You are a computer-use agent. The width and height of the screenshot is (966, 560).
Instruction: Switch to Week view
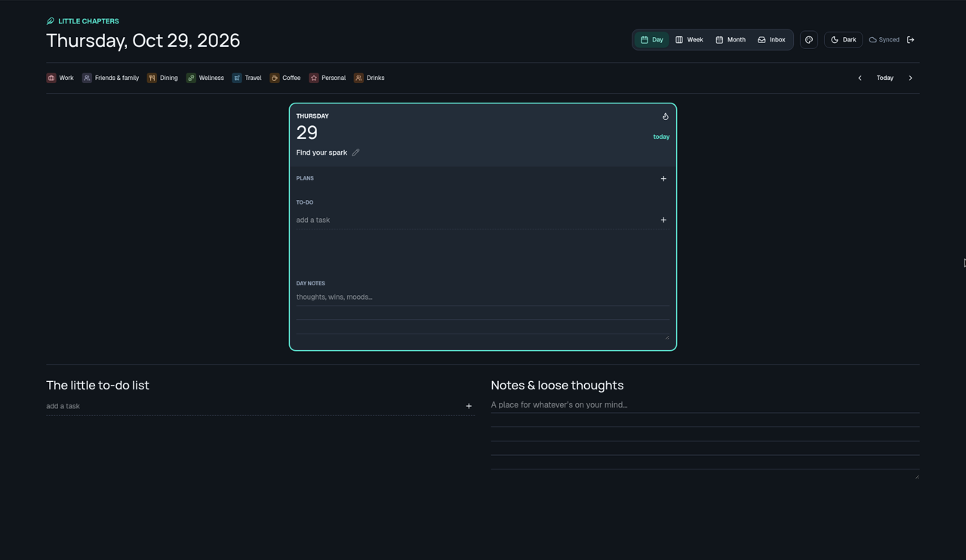point(689,40)
